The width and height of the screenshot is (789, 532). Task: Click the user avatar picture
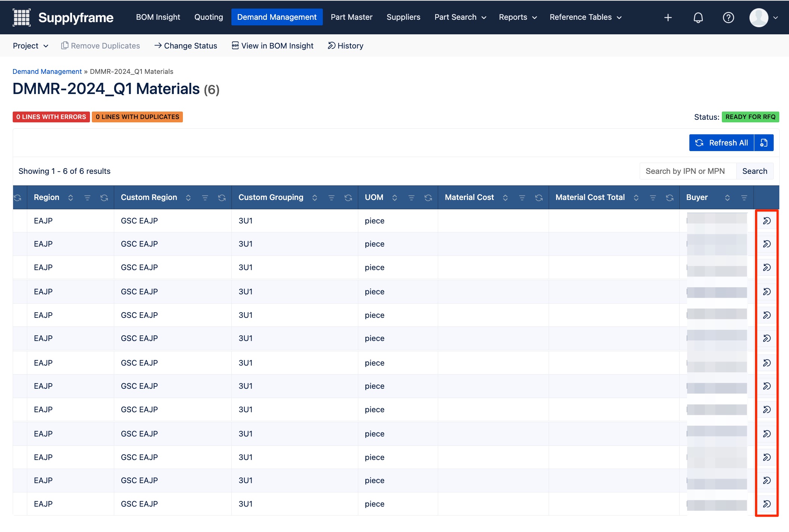tap(759, 18)
